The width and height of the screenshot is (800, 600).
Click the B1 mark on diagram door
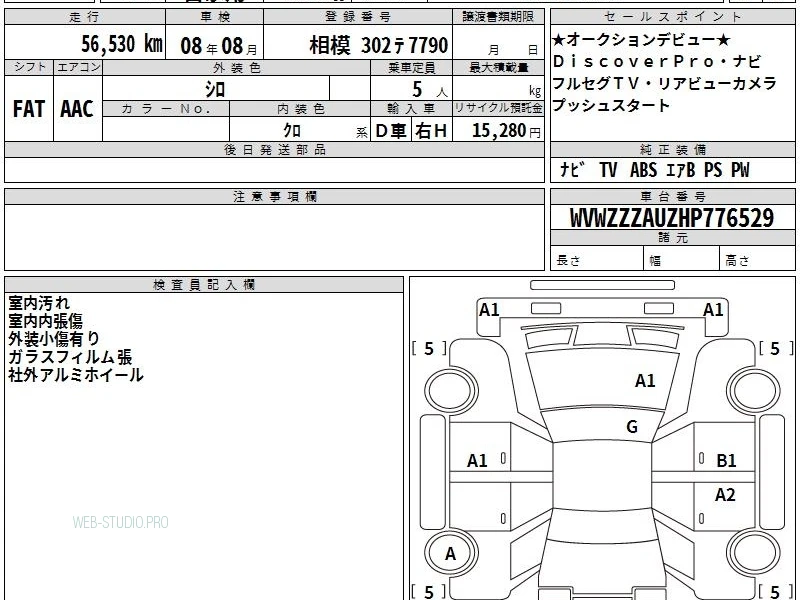pos(726,461)
